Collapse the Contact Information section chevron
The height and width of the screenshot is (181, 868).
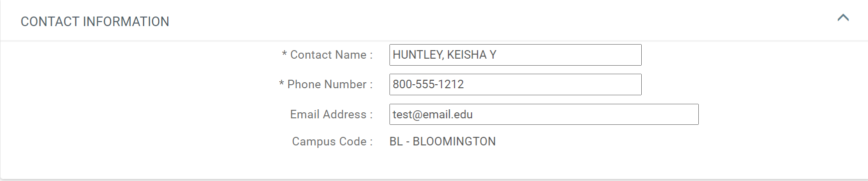843,18
